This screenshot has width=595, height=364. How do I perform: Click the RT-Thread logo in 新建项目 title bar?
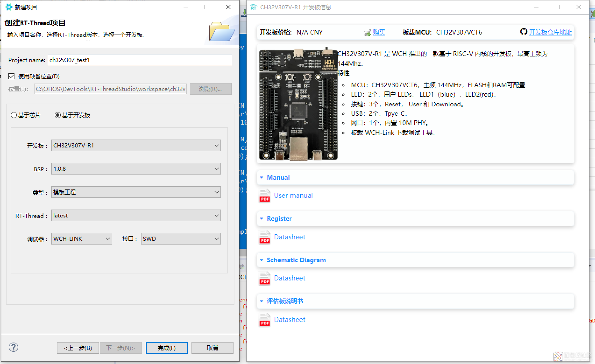[x=9, y=7]
